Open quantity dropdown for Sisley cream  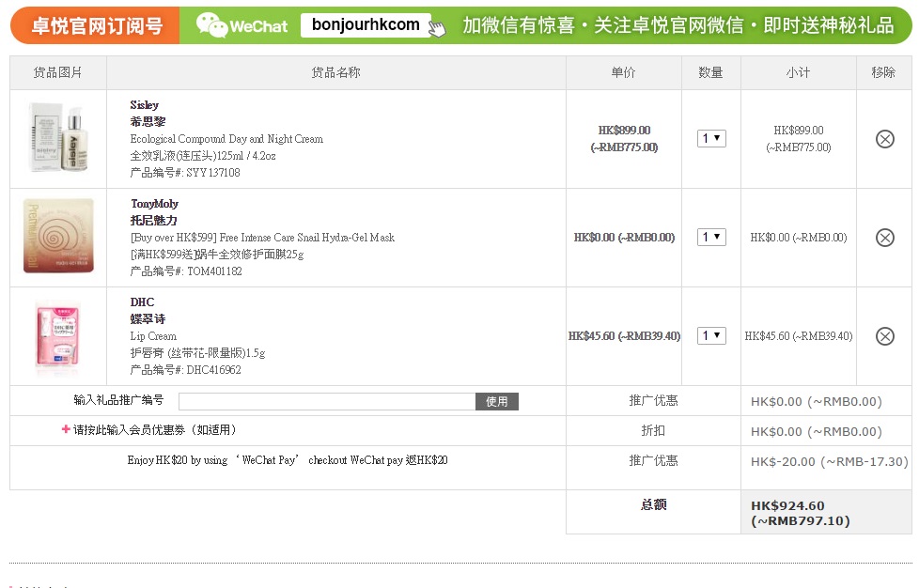point(711,139)
